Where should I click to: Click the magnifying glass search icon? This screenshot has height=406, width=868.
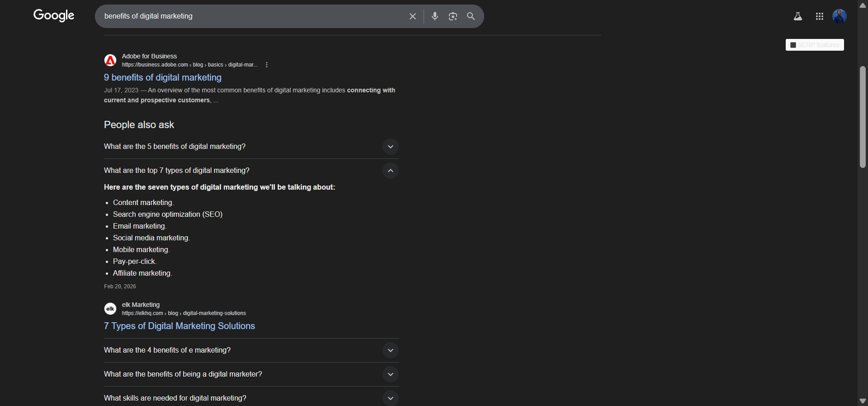471,16
